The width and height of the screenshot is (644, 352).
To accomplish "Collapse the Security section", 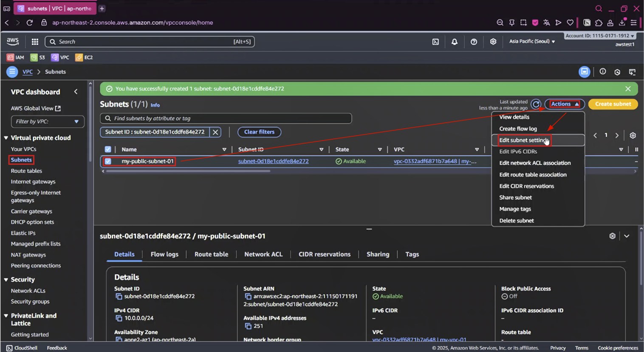I will point(6,280).
